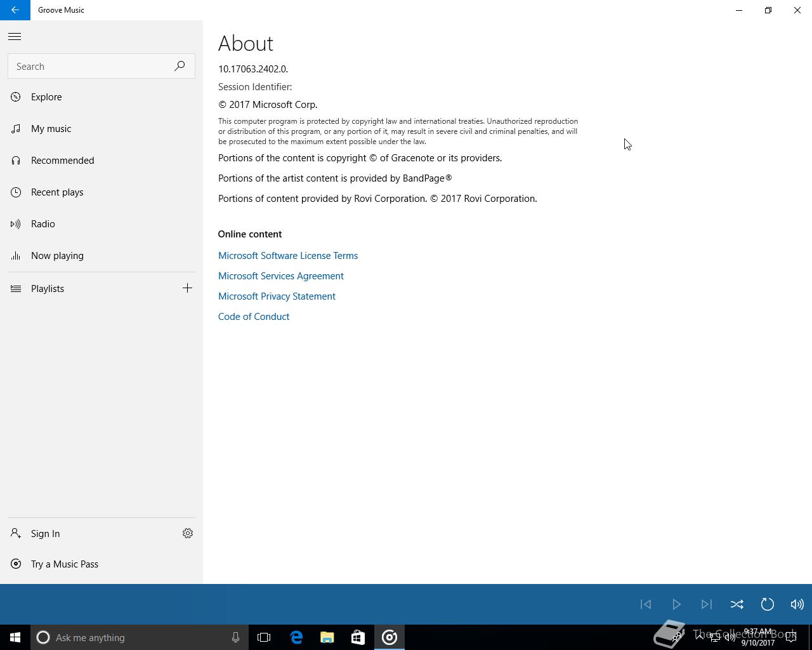Skip to previous track
The image size is (812, 650).
pos(646,604)
